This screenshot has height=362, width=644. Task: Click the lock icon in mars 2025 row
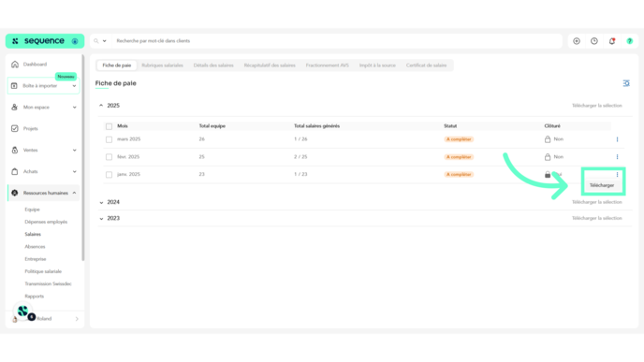pos(548,139)
